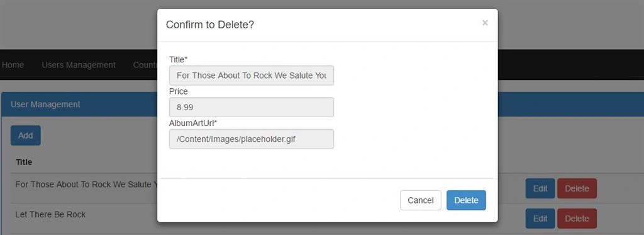Edit the Let There Be Rock album
This screenshot has height=235, width=644.
tap(540, 219)
